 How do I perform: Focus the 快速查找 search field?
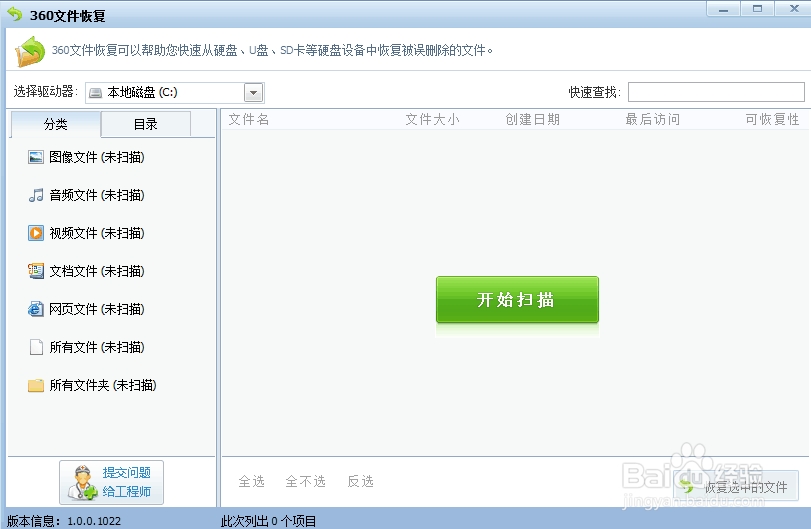pyautogui.click(x=716, y=92)
